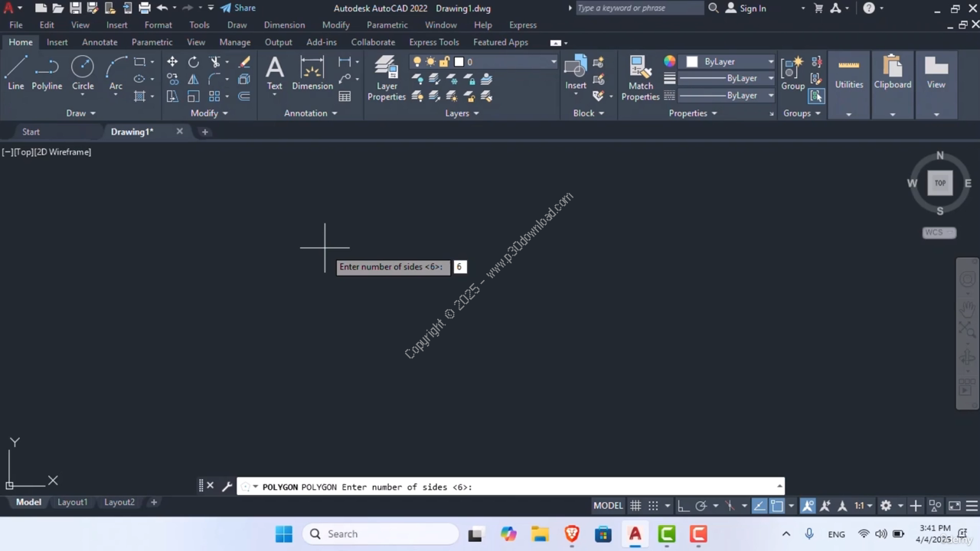Click the Copy tool icon
The height and width of the screenshot is (551, 980).
(x=172, y=79)
